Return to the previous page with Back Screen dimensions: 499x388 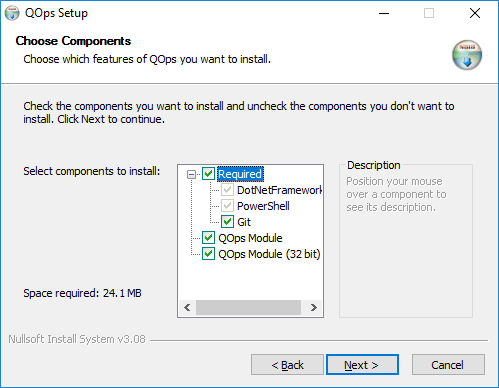click(x=287, y=365)
